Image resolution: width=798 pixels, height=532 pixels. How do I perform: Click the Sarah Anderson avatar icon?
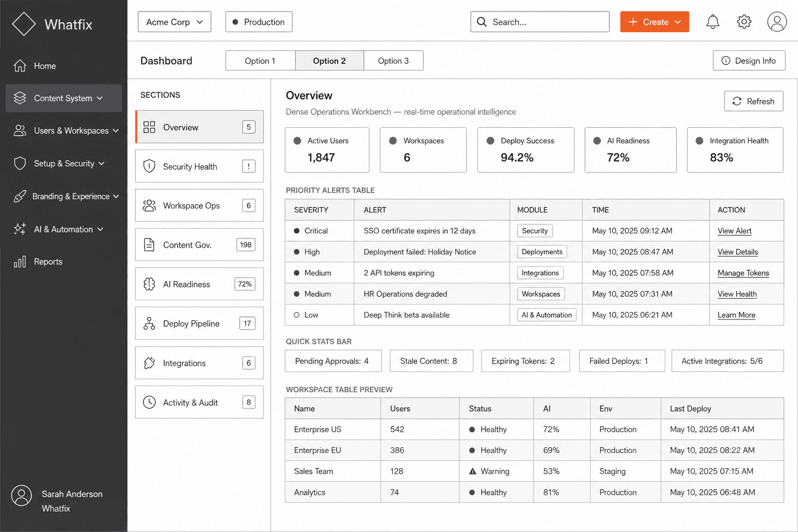(22, 496)
